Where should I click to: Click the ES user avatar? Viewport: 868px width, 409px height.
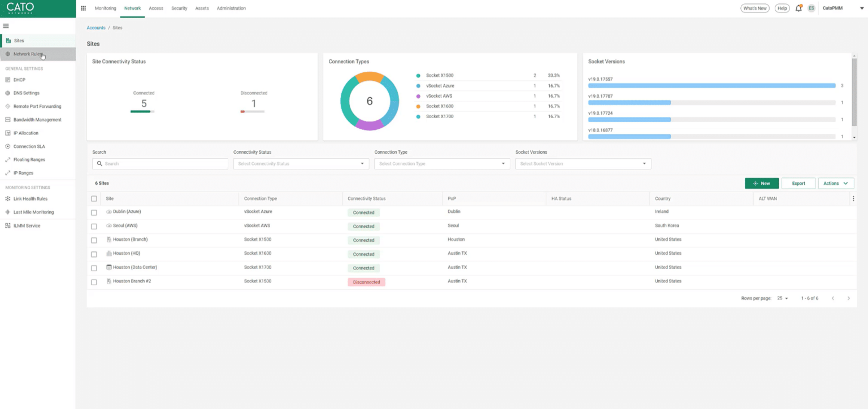pyautogui.click(x=811, y=8)
